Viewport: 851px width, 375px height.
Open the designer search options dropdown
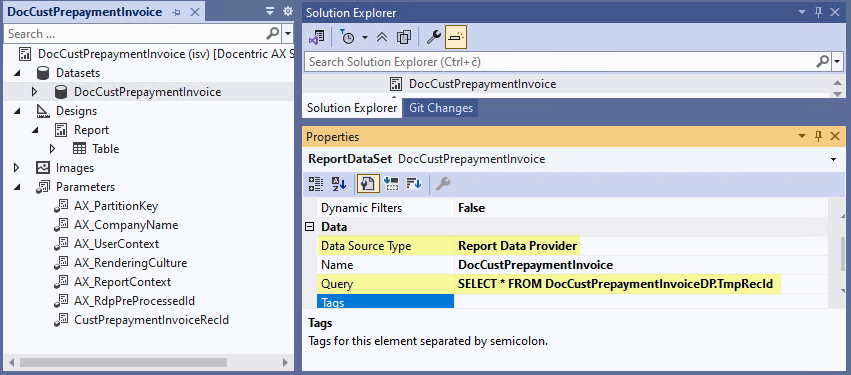click(288, 34)
